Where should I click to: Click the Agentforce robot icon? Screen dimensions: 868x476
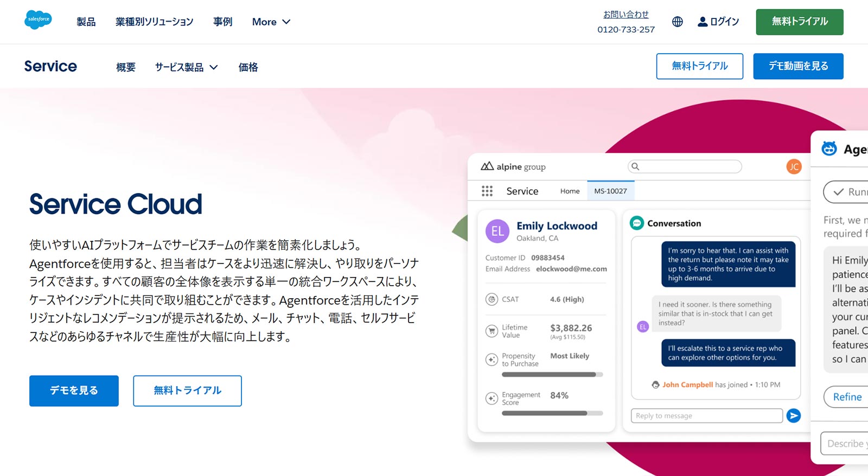(x=829, y=149)
